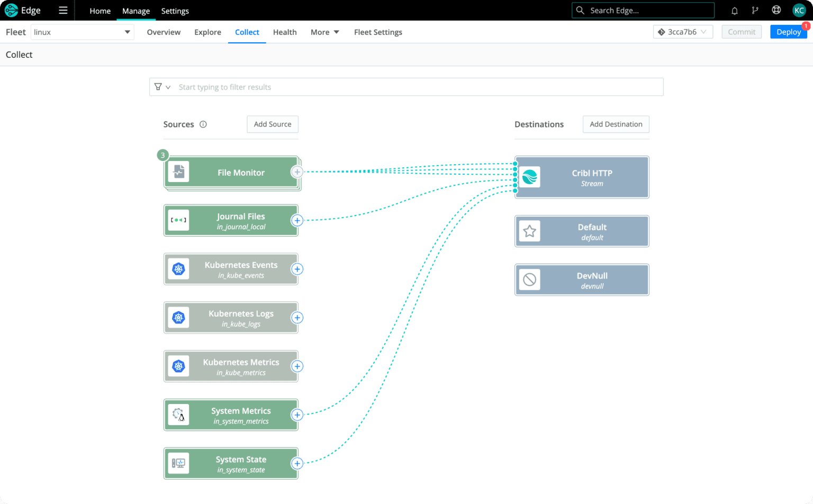The height and width of the screenshot is (504, 813).
Task: Click the help lifebuoy icon
Action: (x=776, y=10)
